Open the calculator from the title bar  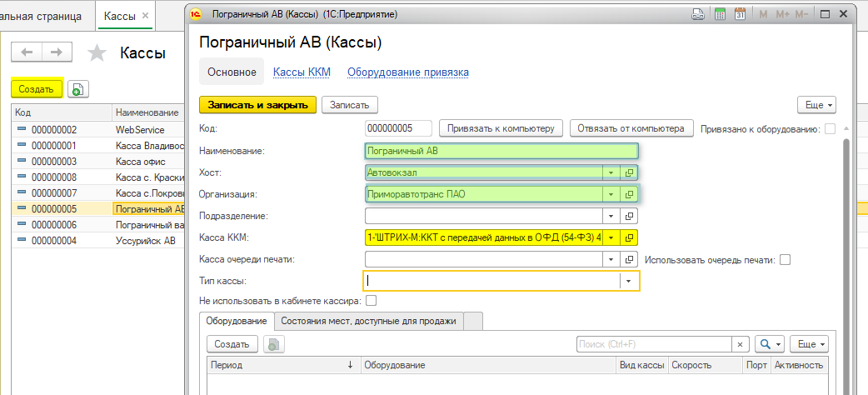(718, 14)
